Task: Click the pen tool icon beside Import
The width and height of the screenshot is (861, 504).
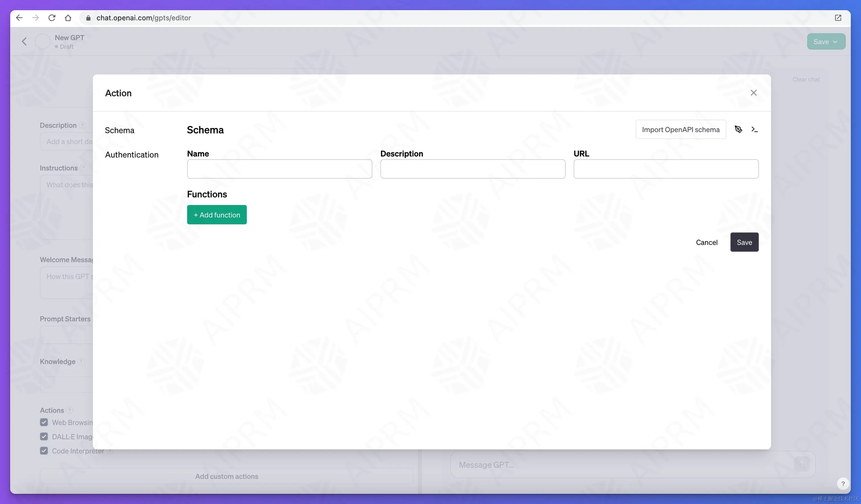Action: (x=738, y=129)
